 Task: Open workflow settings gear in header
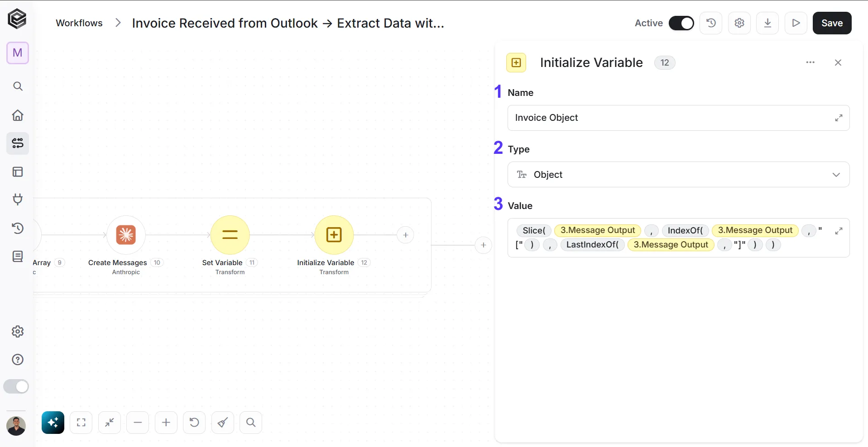click(x=739, y=23)
